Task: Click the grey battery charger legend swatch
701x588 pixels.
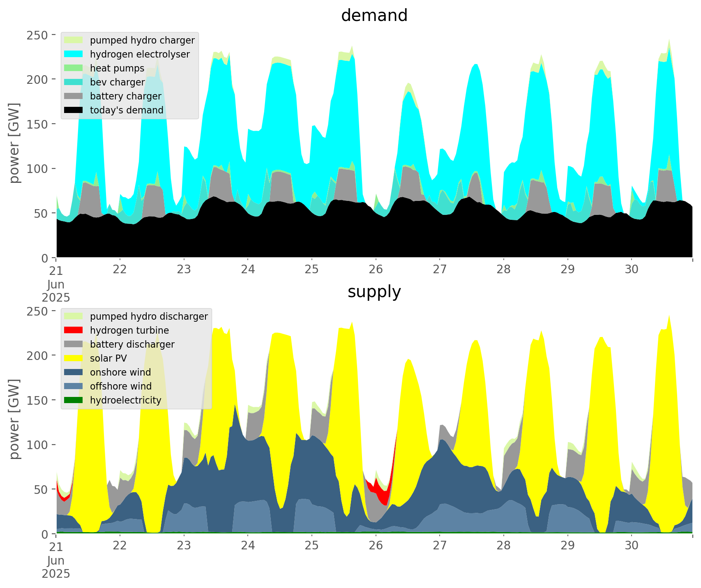Action: pyautogui.click(x=74, y=96)
